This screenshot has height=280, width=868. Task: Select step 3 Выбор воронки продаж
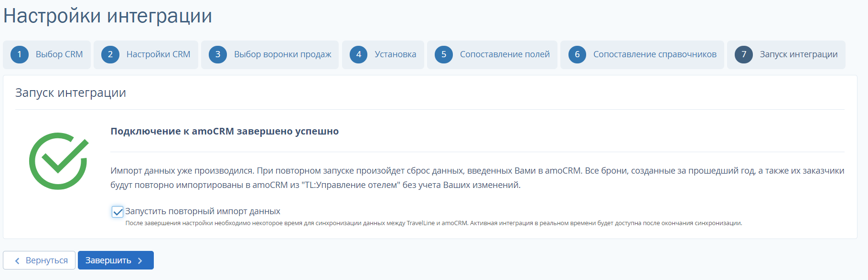point(270,55)
